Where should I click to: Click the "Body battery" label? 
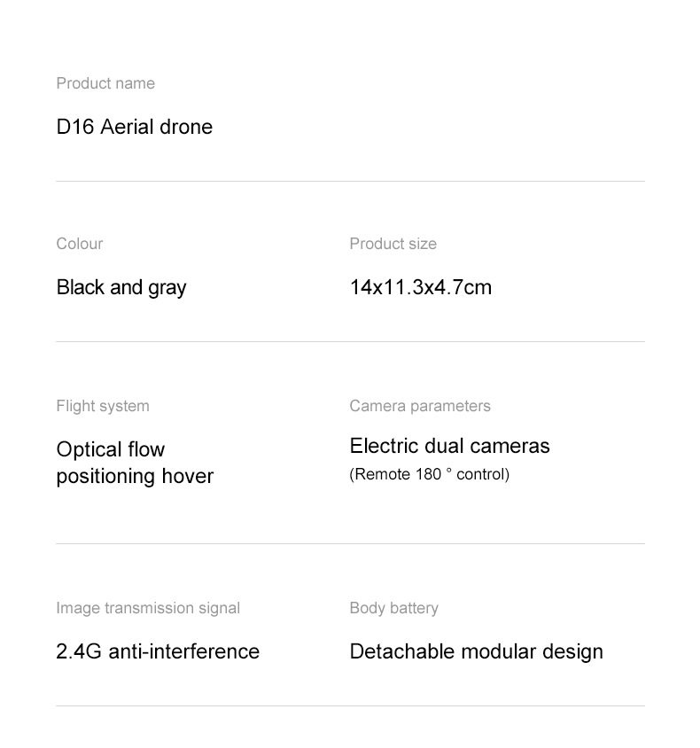393,608
